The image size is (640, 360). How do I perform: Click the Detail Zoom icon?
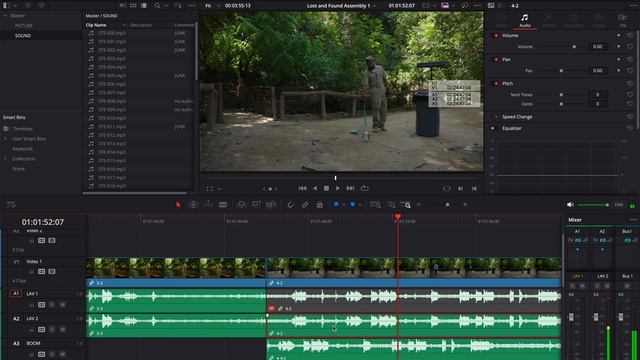click(391, 204)
